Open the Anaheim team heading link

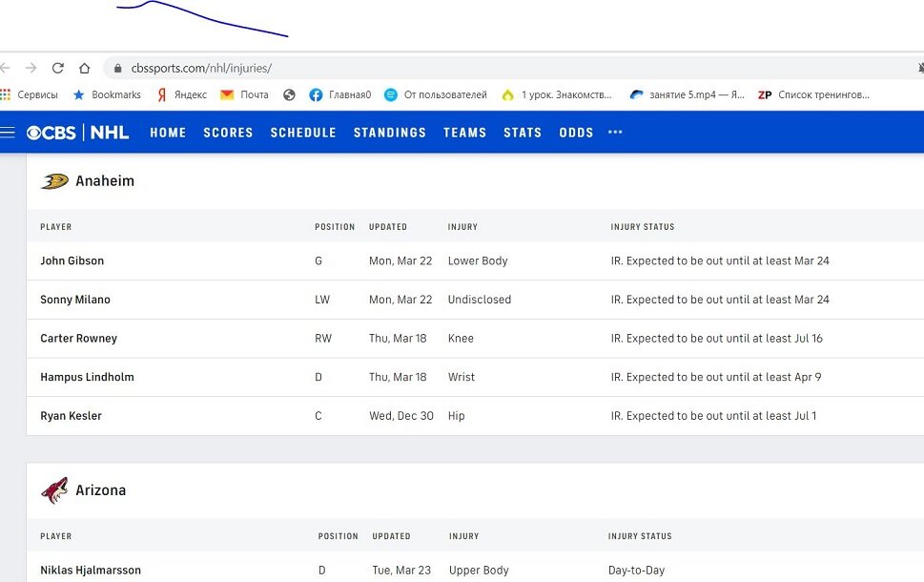(x=105, y=181)
